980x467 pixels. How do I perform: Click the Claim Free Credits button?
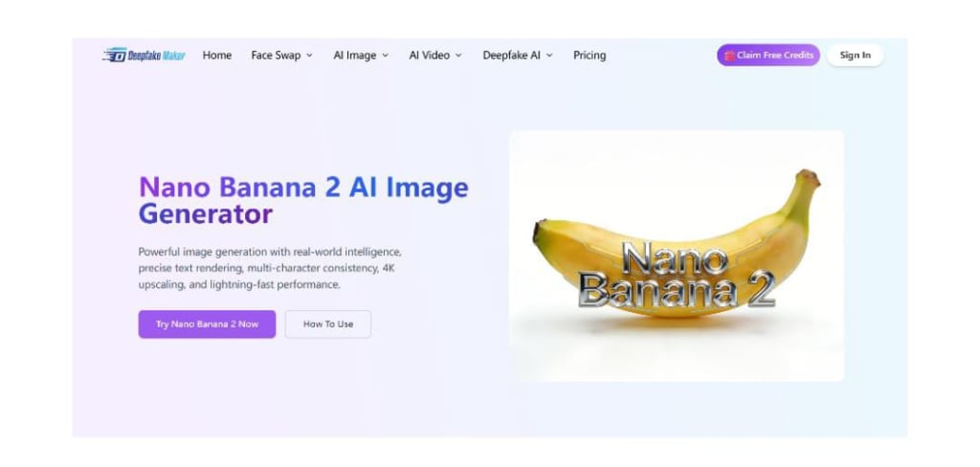click(x=768, y=55)
